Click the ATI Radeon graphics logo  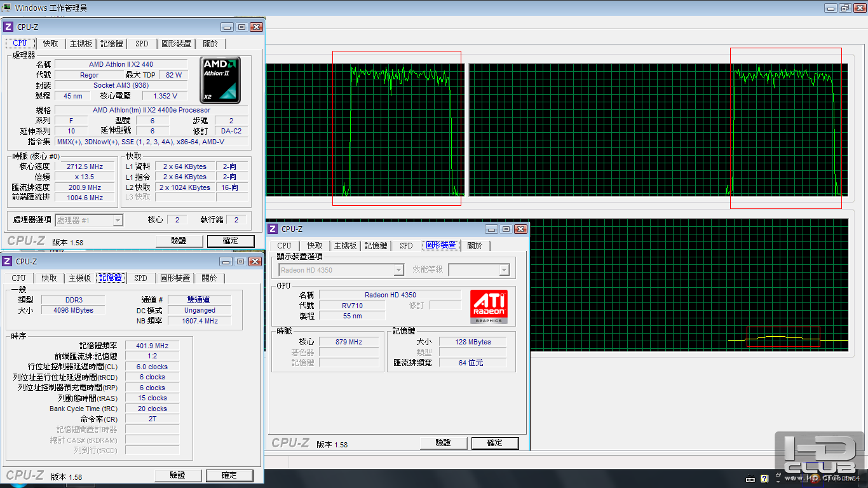pos(488,307)
